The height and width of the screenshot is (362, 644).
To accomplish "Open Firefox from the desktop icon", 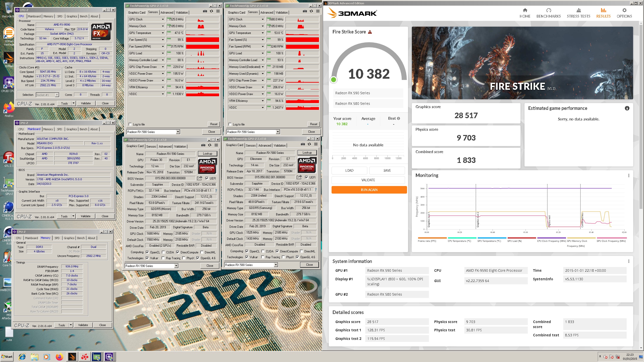I will click(9, 109).
